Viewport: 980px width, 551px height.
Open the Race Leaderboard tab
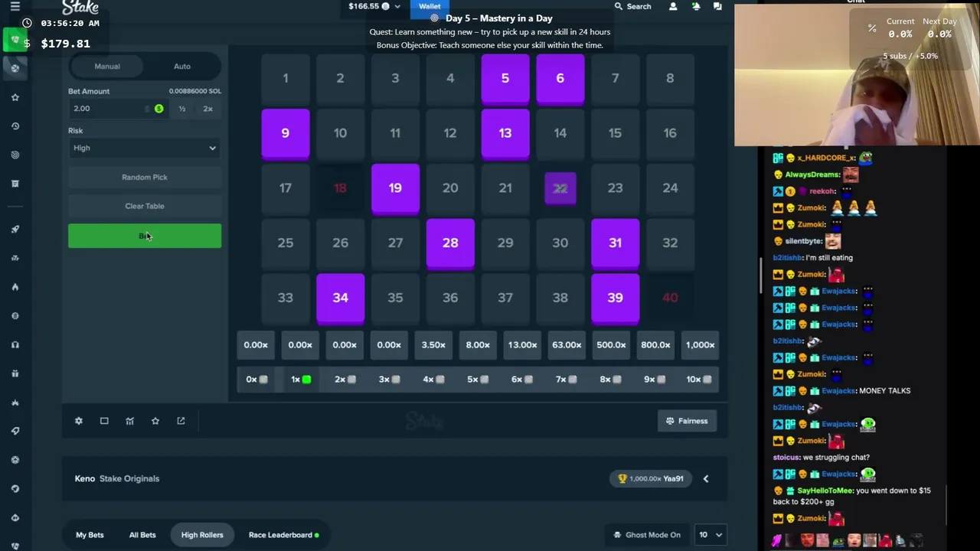283,535
